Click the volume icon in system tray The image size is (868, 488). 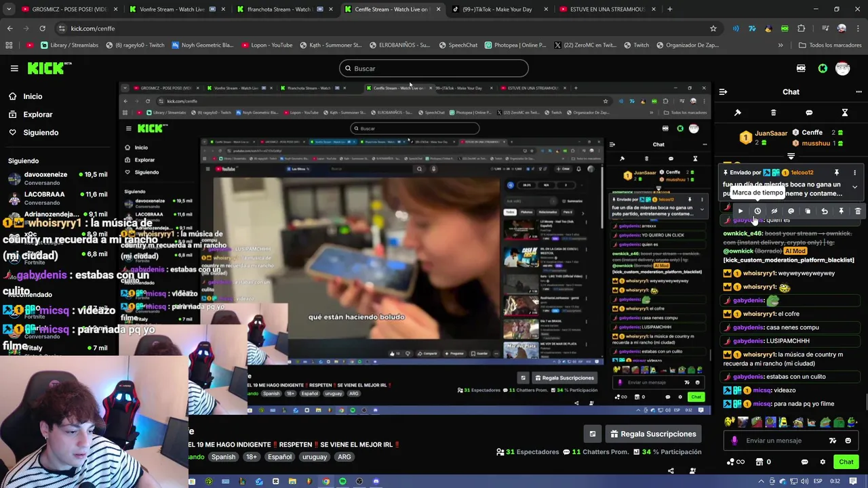point(804,481)
